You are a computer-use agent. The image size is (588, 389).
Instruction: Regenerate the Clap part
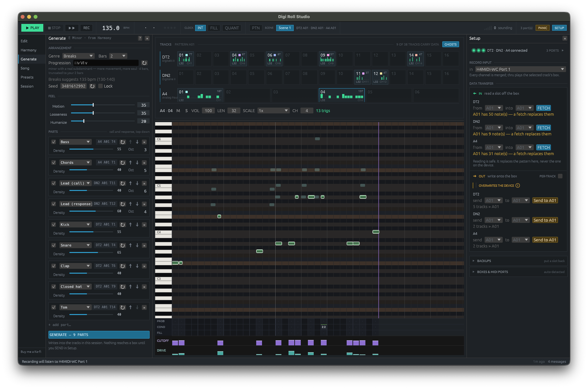point(123,266)
